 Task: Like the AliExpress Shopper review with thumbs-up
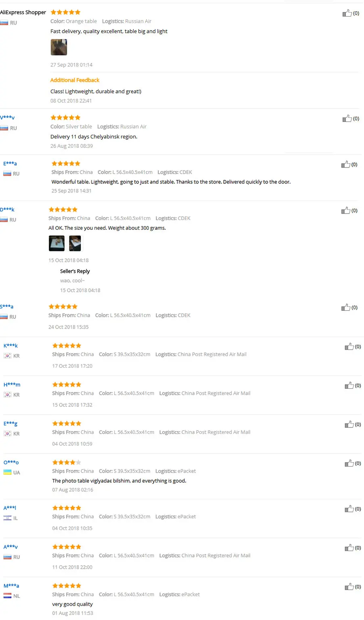point(347,13)
